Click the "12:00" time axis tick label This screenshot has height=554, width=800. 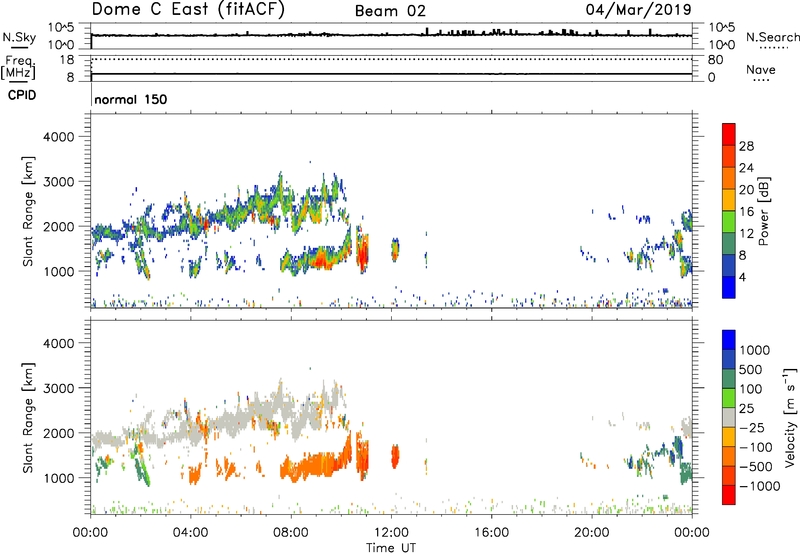(391, 533)
